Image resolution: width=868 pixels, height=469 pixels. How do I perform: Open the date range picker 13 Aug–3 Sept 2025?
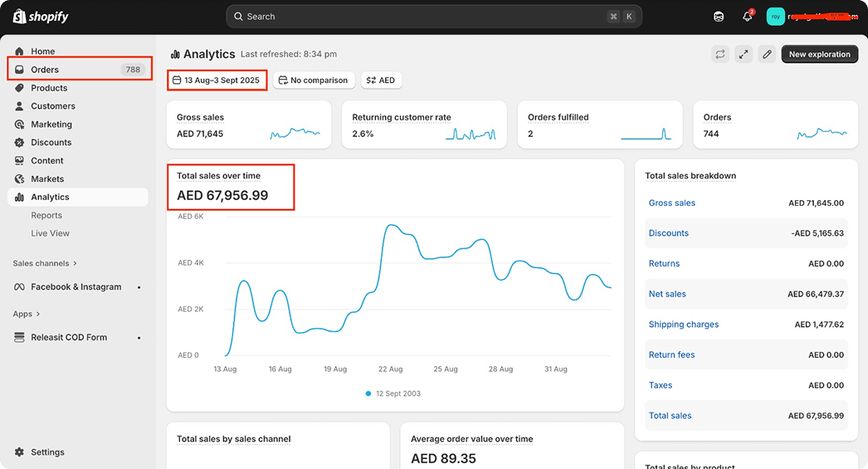click(217, 81)
